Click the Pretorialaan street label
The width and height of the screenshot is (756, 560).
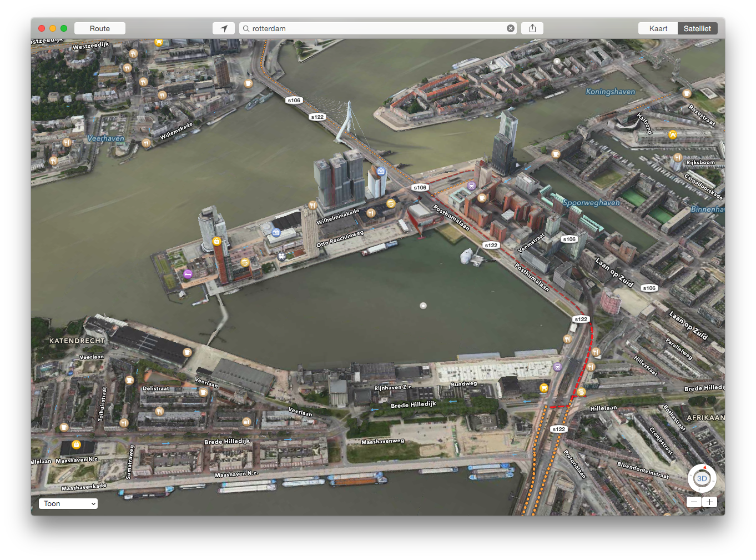(574, 464)
